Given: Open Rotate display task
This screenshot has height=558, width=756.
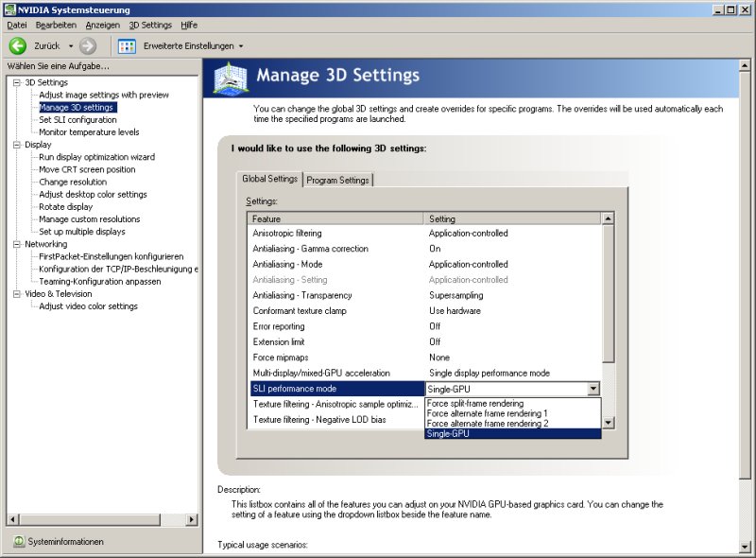Looking at the screenshot, I should pos(65,207).
